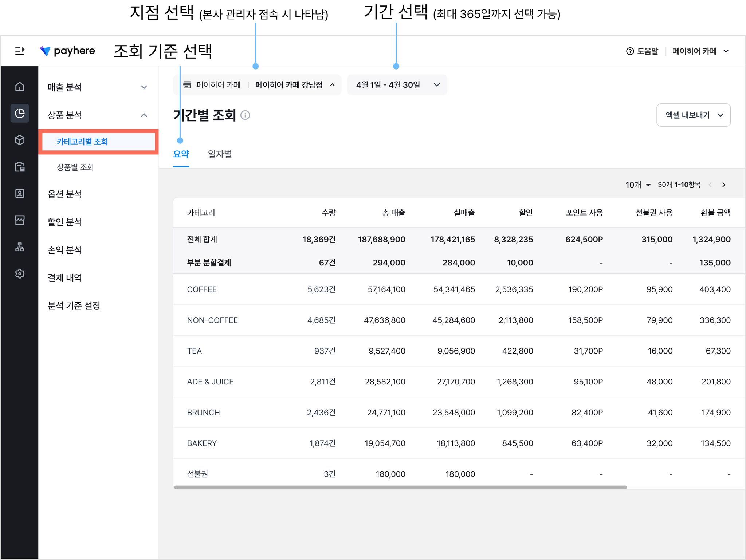This screenshot has height=560, width=746.
Task: Click the 부분 분할결제 row label
Action: [x=209, y=263]
